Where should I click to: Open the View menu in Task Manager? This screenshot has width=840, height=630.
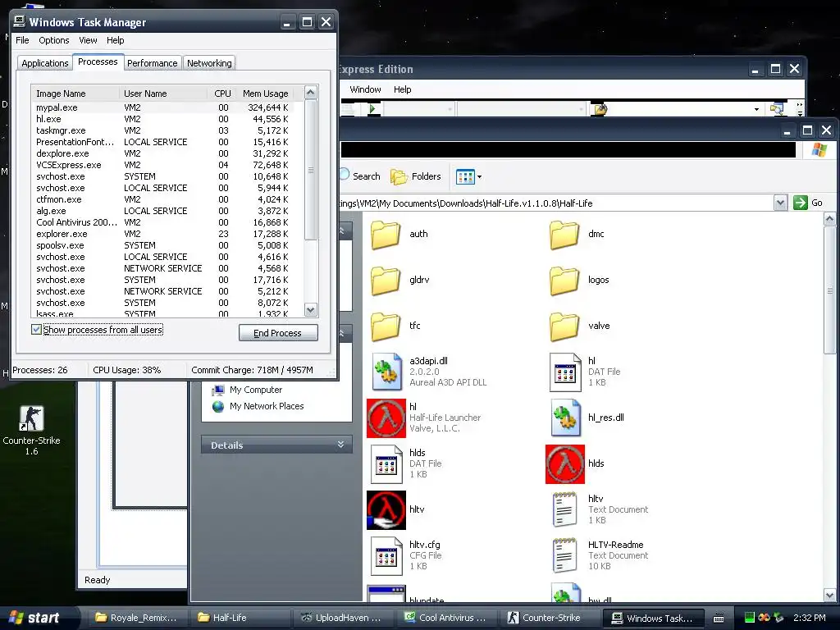click(x=88, y=40)
